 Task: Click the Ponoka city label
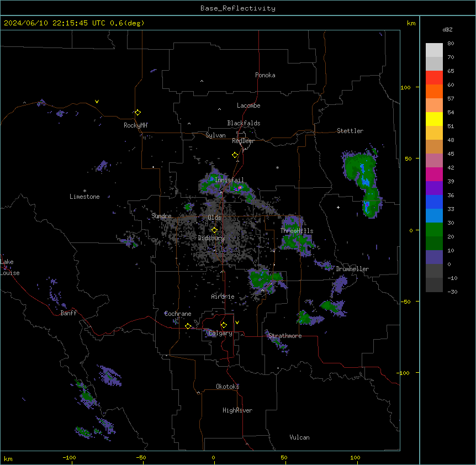[x=265, y=75]
